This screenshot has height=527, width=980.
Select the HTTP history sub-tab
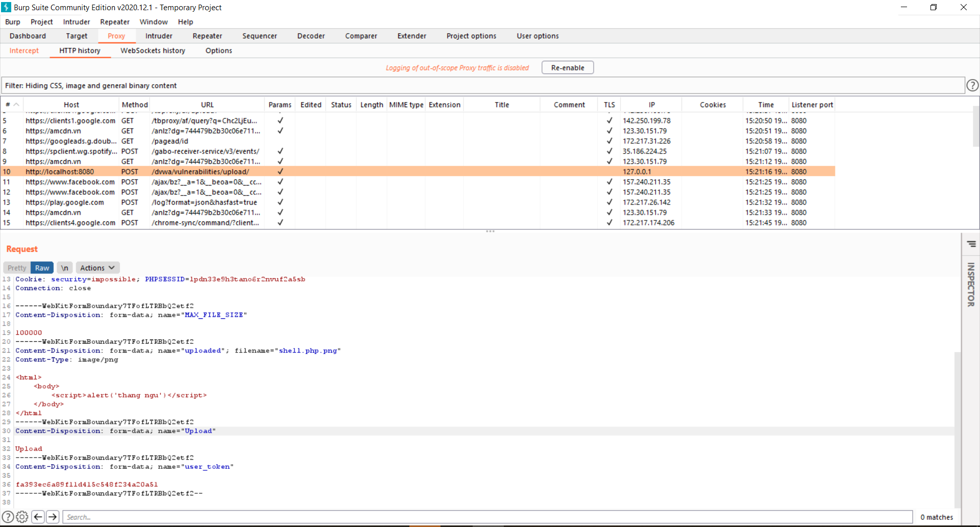(80, 51)
